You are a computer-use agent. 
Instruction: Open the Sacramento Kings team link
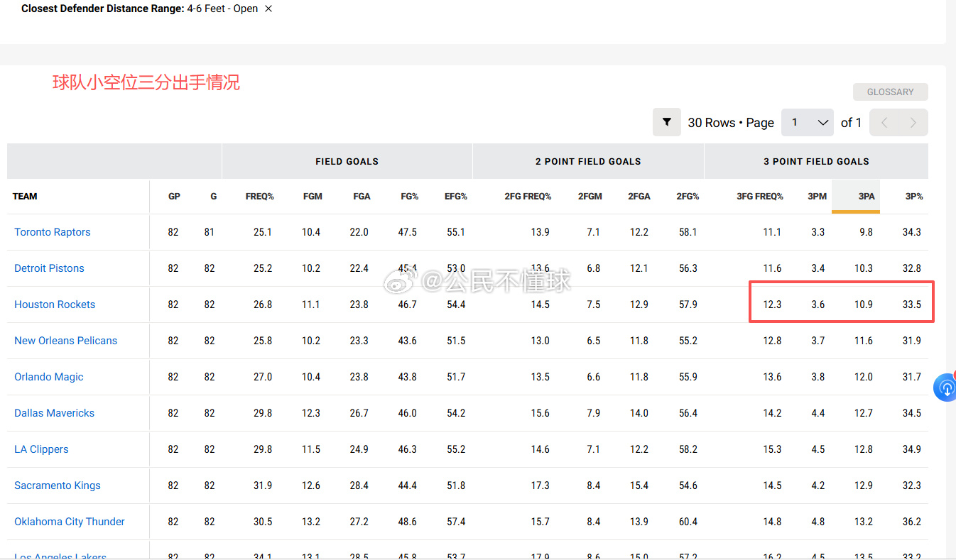tap(58, 485)
